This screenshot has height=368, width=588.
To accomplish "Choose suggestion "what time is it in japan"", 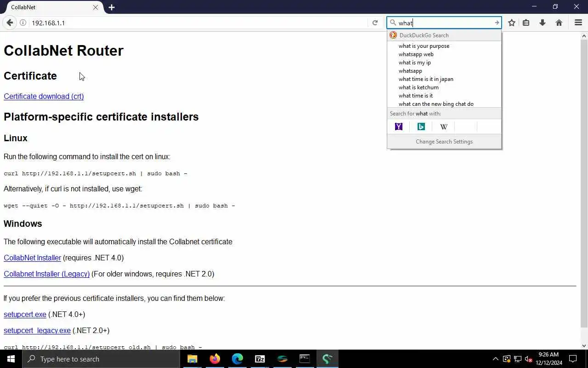I will pos(444,79).
